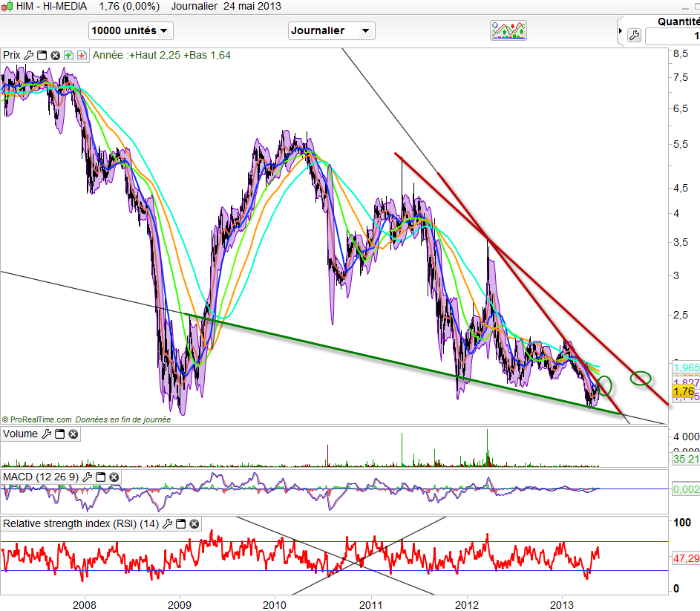The height and width of the screenshot is (611, 700).
Task: Click the Quantité input field
Action: [673, 36]
